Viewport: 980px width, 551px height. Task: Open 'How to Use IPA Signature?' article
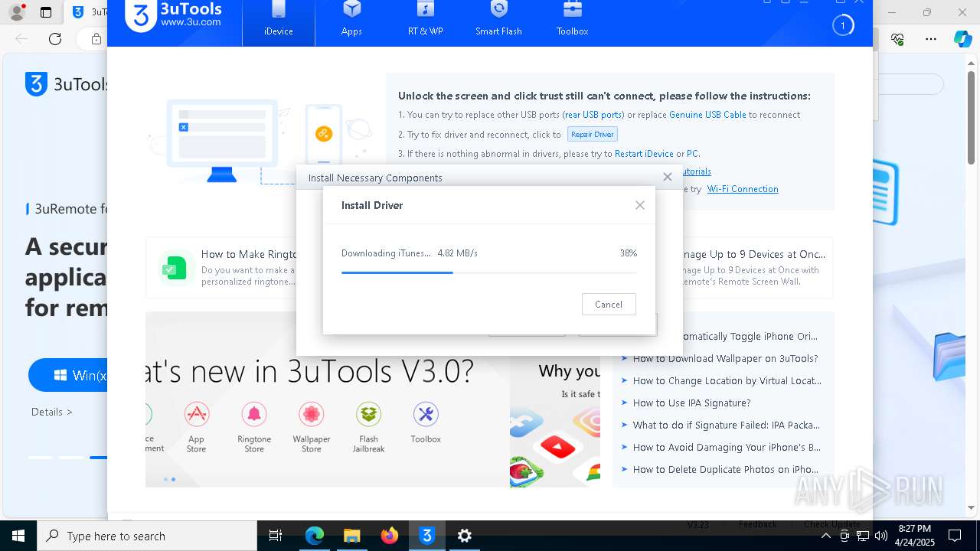(691, 403)
